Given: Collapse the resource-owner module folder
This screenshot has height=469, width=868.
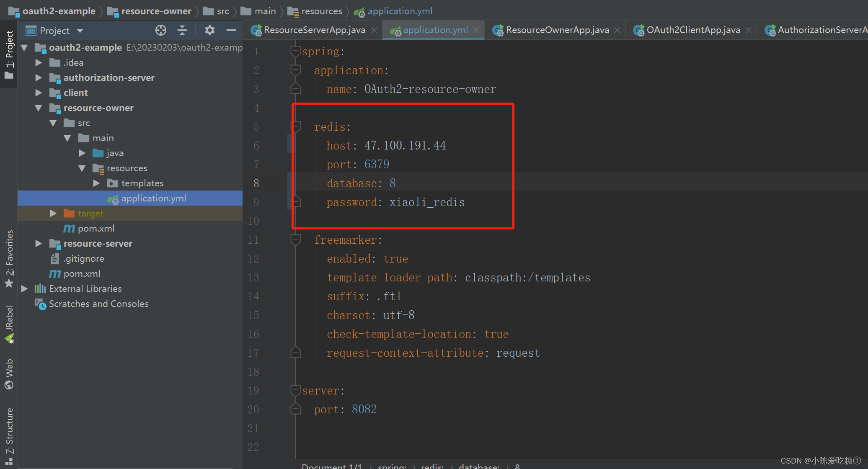Looking at the screenshot, I should point(39,108).
